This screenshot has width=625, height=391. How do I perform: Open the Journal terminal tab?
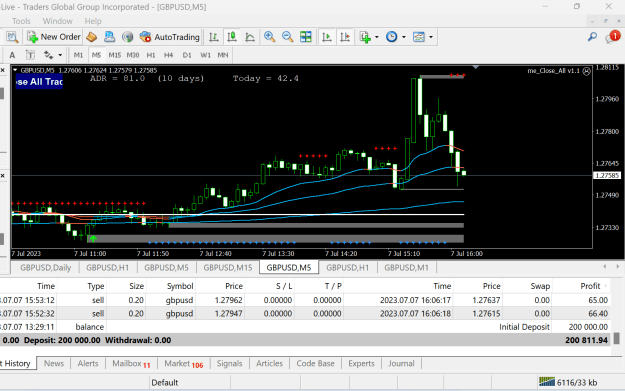point(401,363)
